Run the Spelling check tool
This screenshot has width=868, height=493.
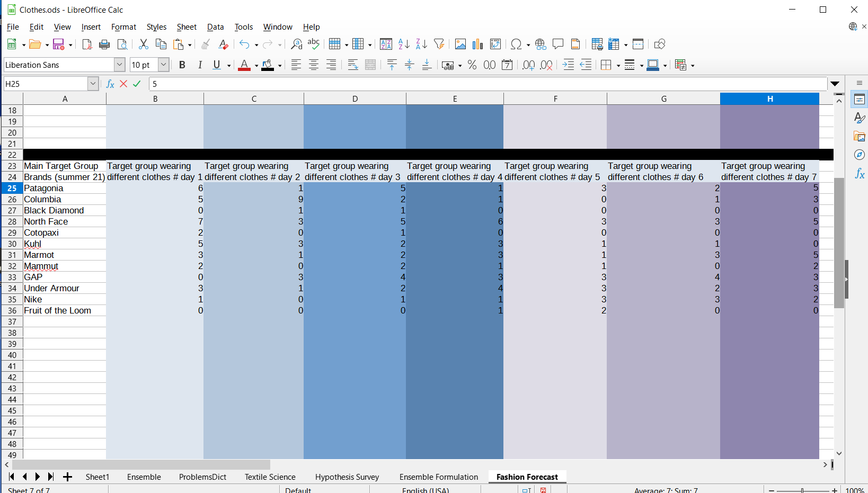pos(314,44)
